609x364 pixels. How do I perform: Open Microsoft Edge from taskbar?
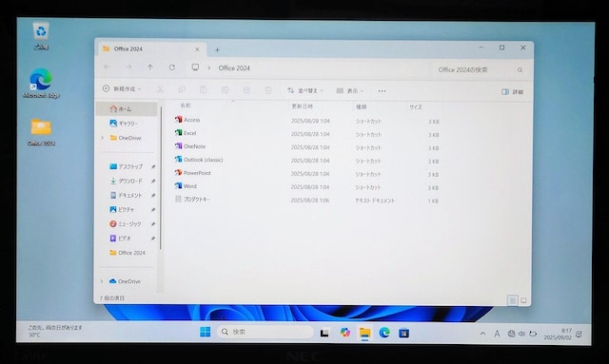[x=384, y=333]
